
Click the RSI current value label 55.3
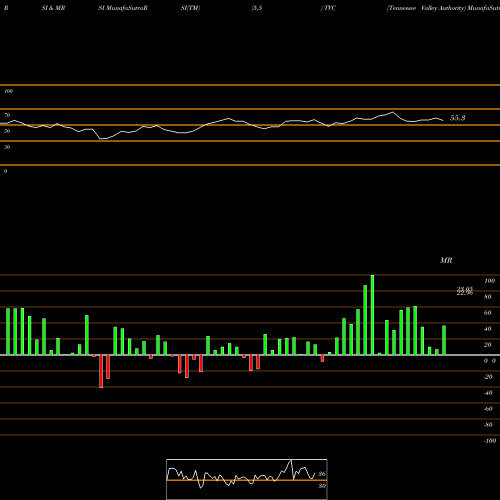coord(457,118)
